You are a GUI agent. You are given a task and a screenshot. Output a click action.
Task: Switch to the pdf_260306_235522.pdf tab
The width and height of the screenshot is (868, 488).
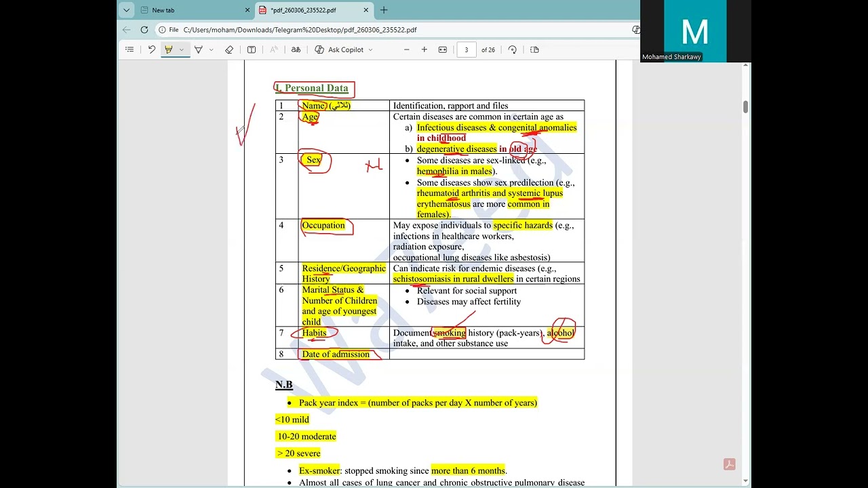click(315, 10)
